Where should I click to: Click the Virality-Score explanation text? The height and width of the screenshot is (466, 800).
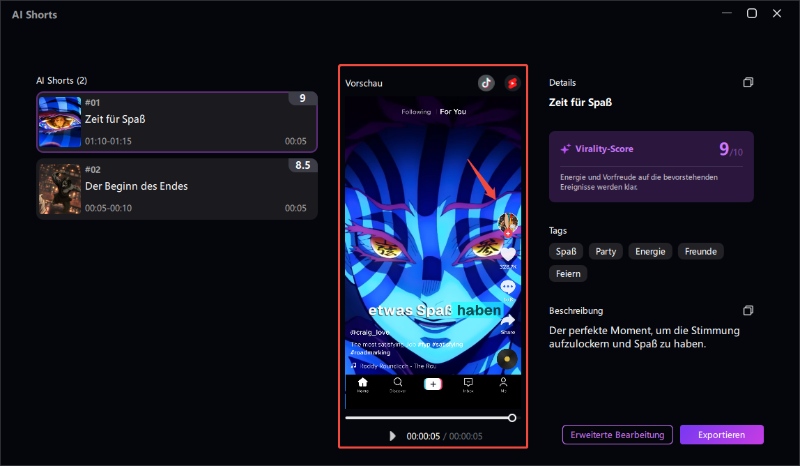pyautogui.click(x=639, y=182)
